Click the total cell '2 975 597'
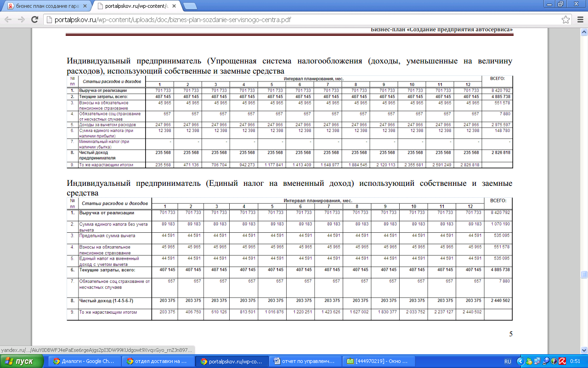The image size is (588, 368). tap(500, 125)
